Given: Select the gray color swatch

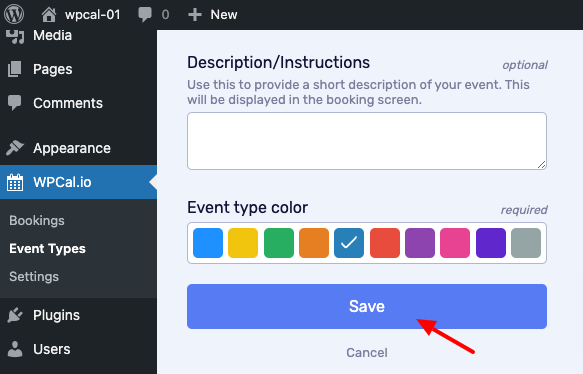Looking at the screenshot, I should (x=526, y=243).
